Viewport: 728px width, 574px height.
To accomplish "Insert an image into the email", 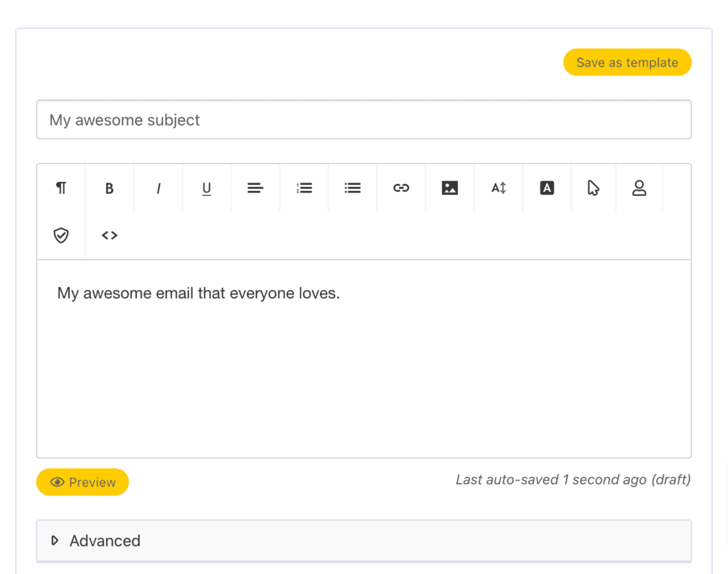I will click(x=449, y=188).
